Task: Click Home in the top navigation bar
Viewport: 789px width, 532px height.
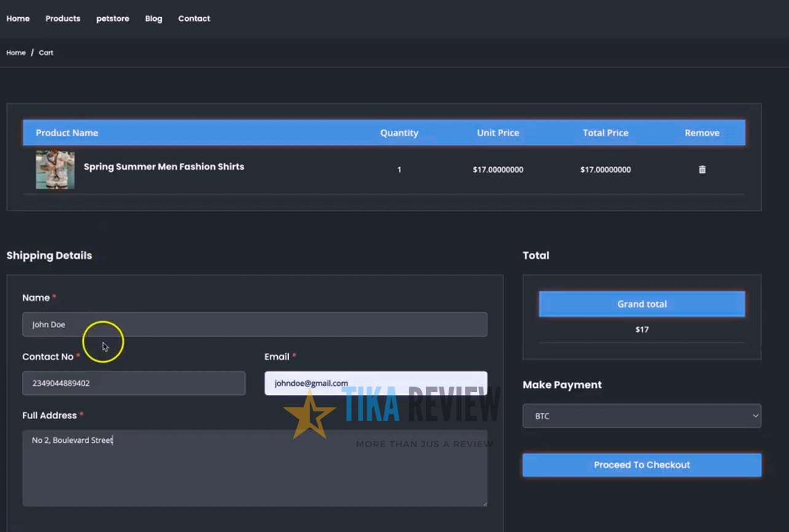Action: [18, 18]
